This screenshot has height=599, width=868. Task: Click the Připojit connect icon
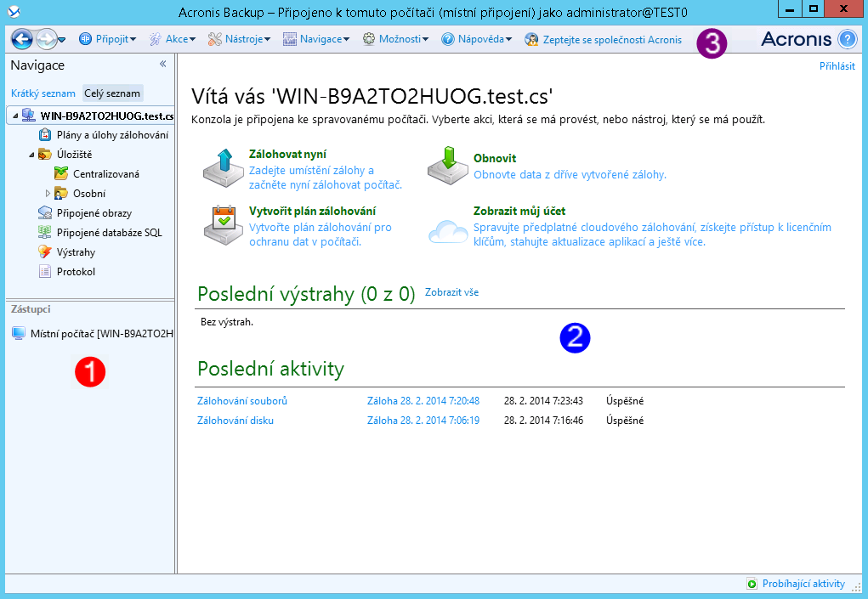tap(85, 39)
